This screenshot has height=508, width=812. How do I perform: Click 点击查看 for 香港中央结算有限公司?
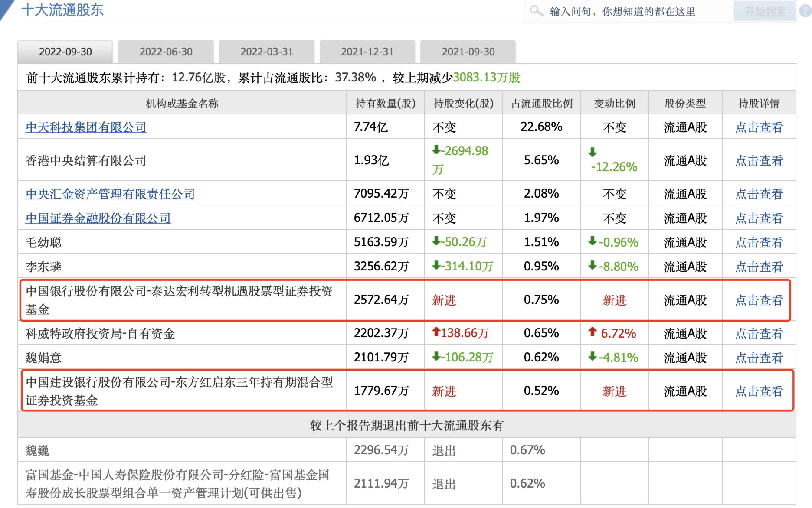(759, 160)
